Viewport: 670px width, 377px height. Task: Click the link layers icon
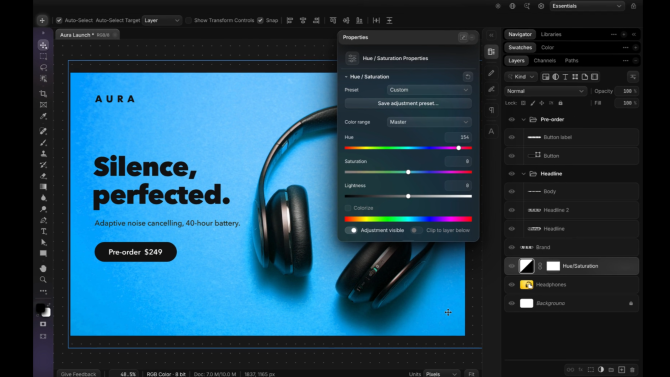(570, 369)
